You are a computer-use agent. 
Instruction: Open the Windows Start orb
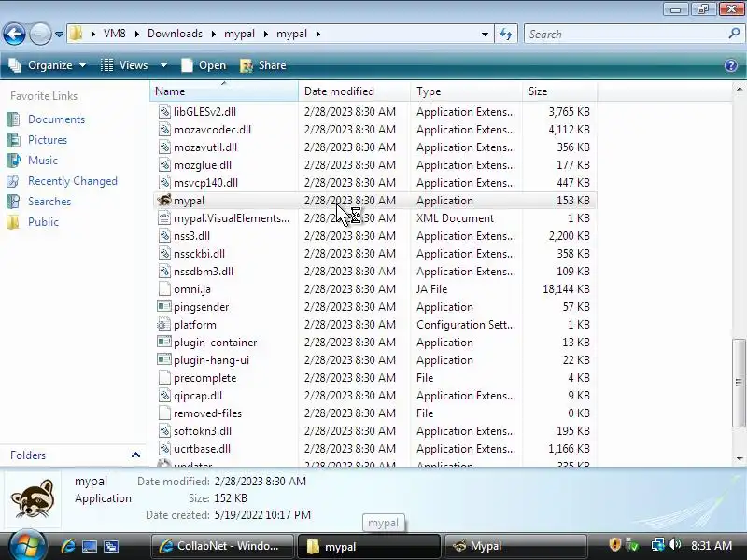[27, 545]
